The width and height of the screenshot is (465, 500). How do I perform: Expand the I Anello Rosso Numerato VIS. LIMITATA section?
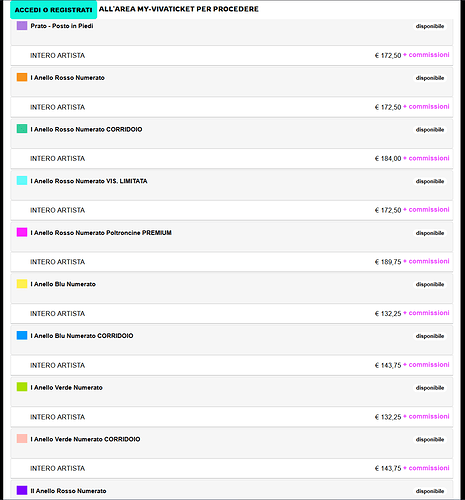232,185
